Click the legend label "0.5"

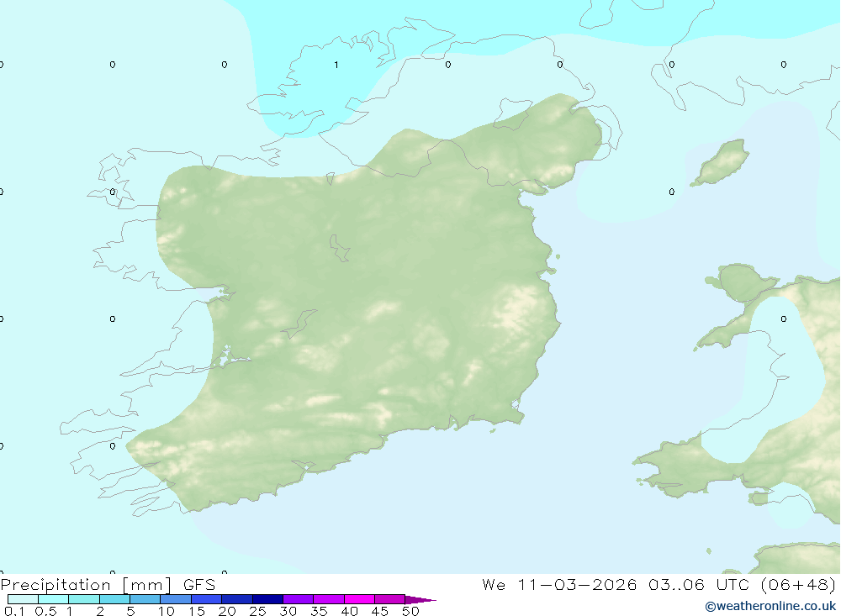[45, 611]
